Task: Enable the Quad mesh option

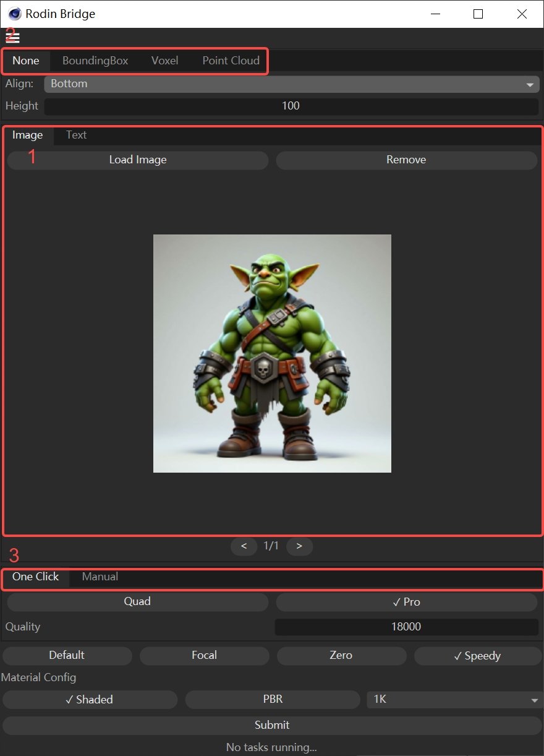Action: click(x=137, y=602)
